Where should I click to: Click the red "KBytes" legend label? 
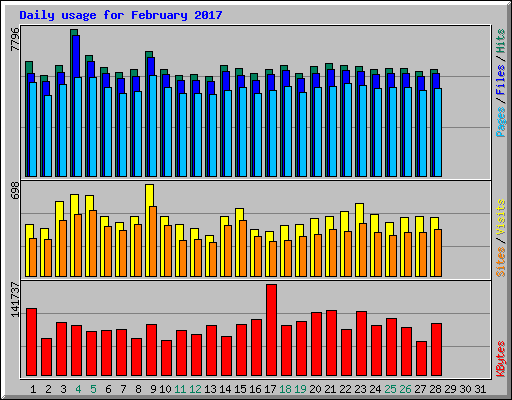500,359
